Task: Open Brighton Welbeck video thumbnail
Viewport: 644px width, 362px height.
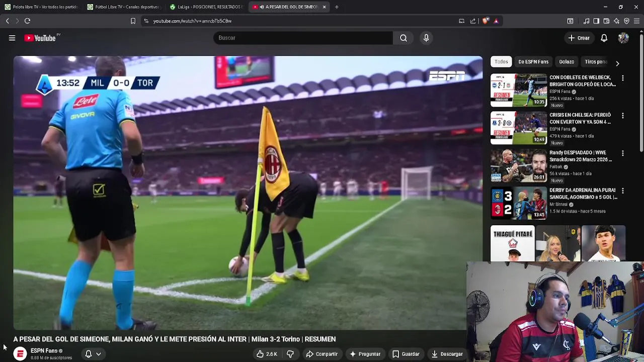Action: click(519, 90)
